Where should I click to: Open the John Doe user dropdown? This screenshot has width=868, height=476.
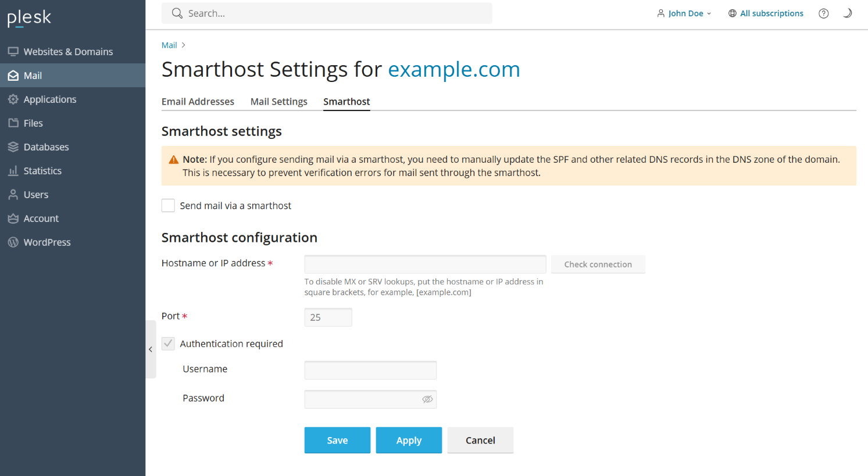pos(684,13)
